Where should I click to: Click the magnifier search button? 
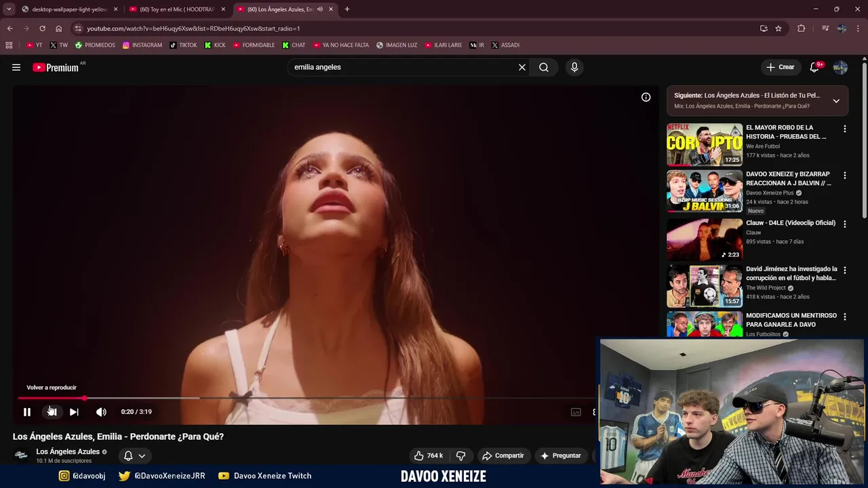click(544, 67)
